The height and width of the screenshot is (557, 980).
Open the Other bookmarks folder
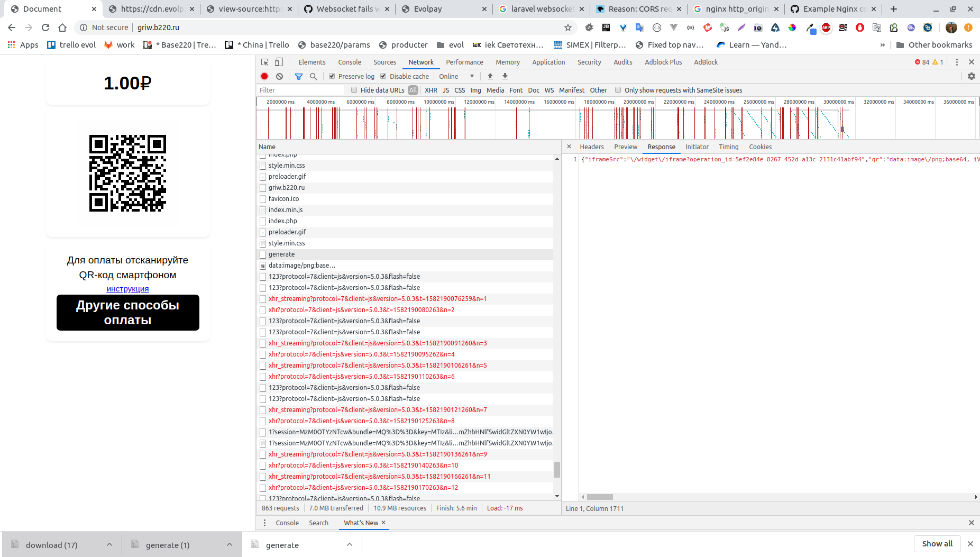[934, 45]
